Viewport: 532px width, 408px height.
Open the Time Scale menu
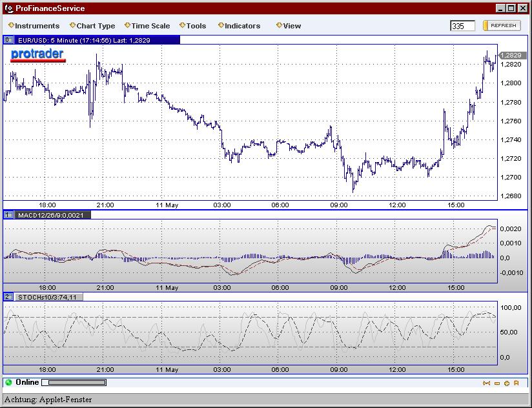147,26
